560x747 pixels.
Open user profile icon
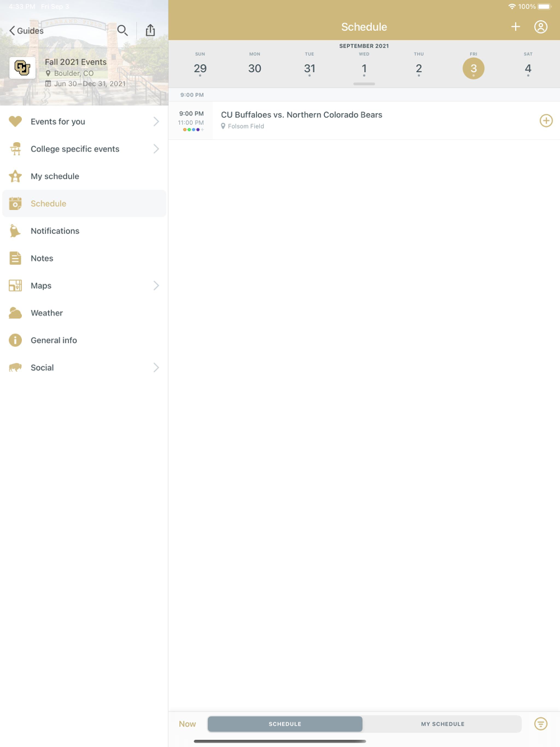coord(541,27)
